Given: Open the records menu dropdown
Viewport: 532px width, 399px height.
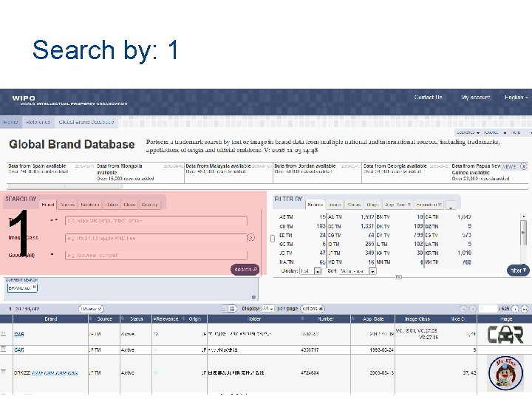Looking at the screenshot, I should pos(494,132).
